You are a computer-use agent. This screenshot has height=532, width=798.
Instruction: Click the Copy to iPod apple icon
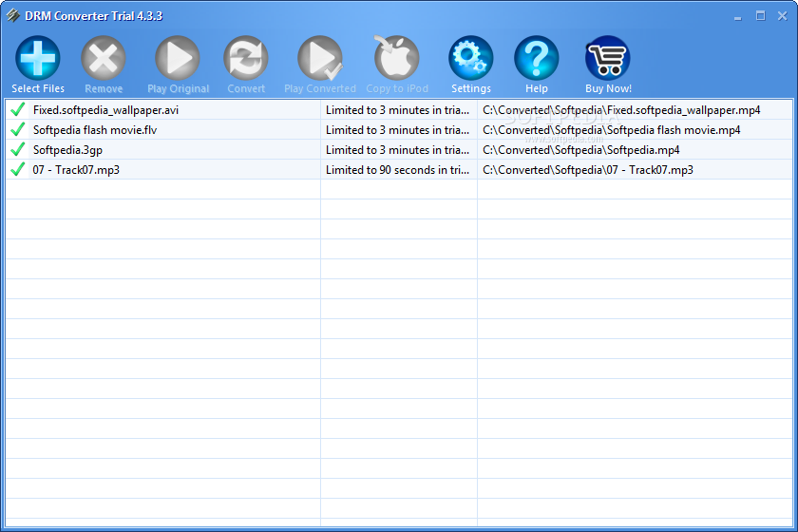(396, 58)
